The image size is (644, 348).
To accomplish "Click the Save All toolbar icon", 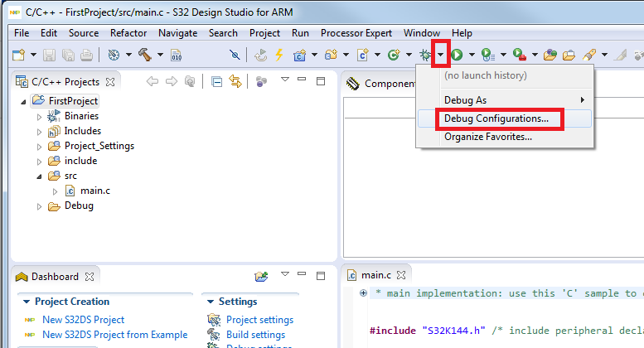I will click(x=68, y=55).
